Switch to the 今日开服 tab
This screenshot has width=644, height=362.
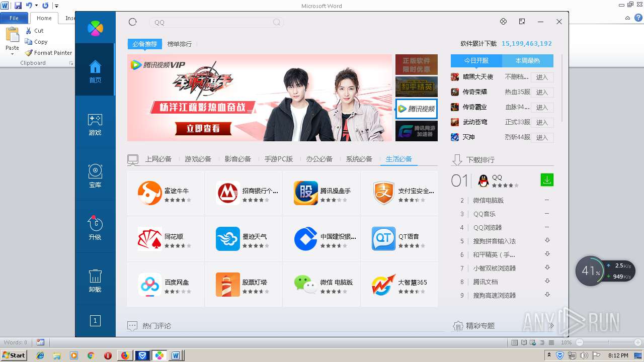click(x=476, y=61)
